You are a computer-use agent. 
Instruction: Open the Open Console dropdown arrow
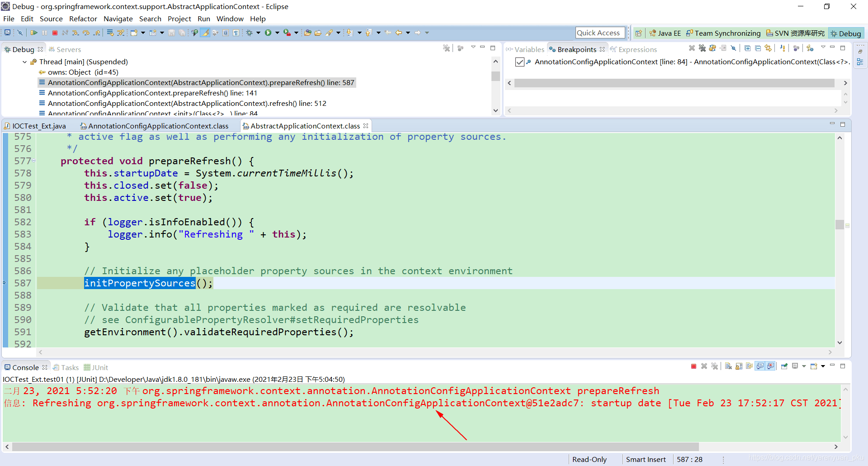coord(823,366)
